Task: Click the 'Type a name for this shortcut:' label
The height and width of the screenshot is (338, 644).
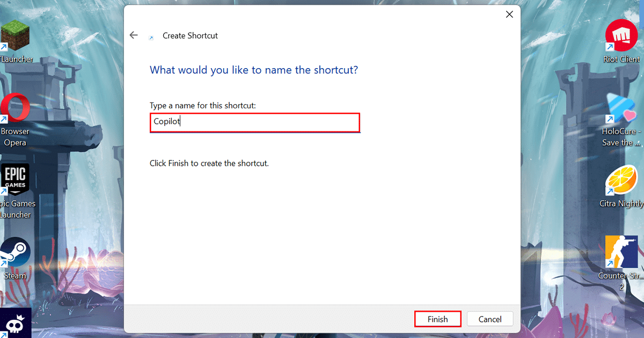Action: (203, 106)
